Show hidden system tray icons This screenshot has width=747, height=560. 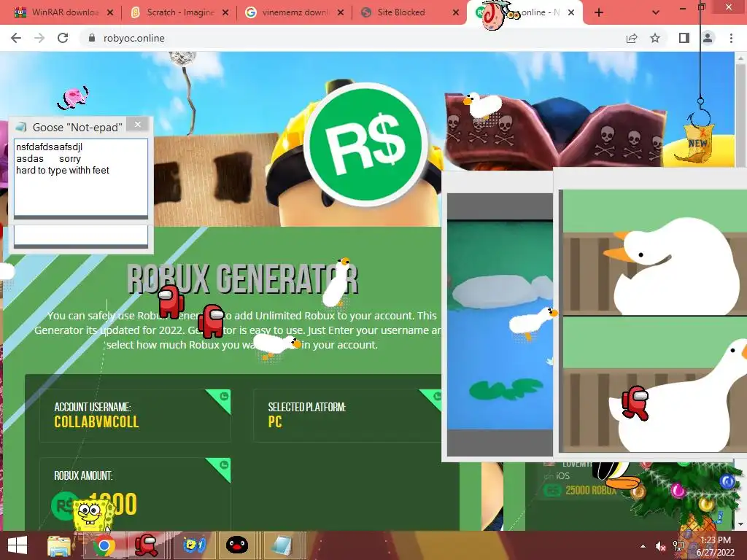643,546
